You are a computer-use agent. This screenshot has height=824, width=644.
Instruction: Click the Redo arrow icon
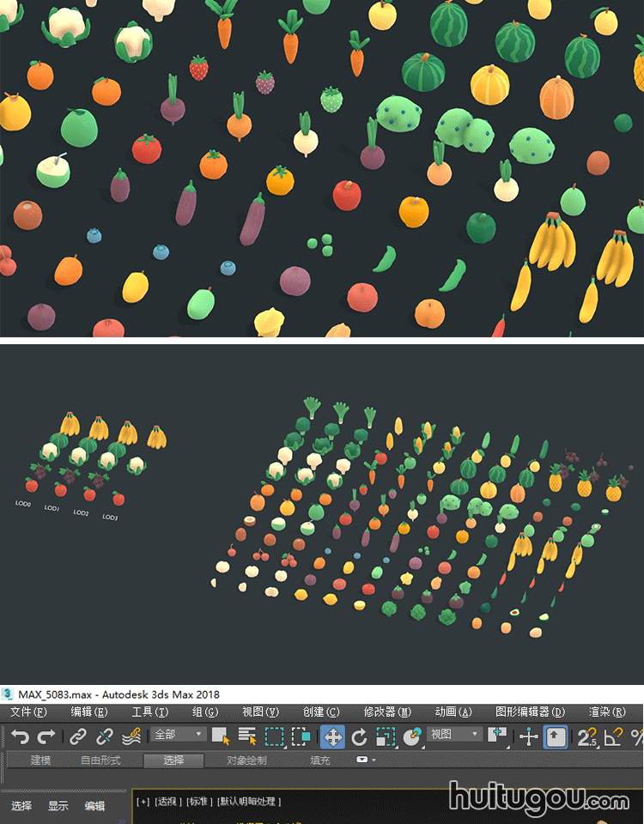(46, 736)
